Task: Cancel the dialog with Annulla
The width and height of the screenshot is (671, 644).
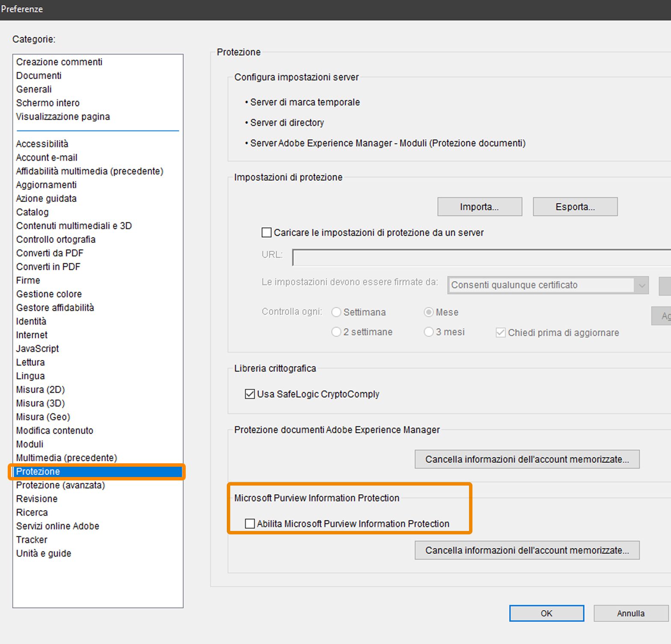Action: click(x=631, y=613)
